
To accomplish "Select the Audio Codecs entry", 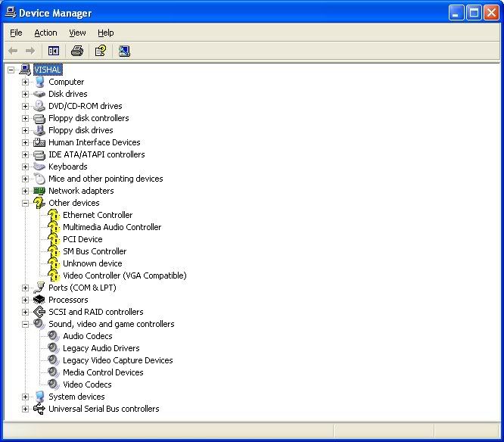I will click(x=88, y=336).
